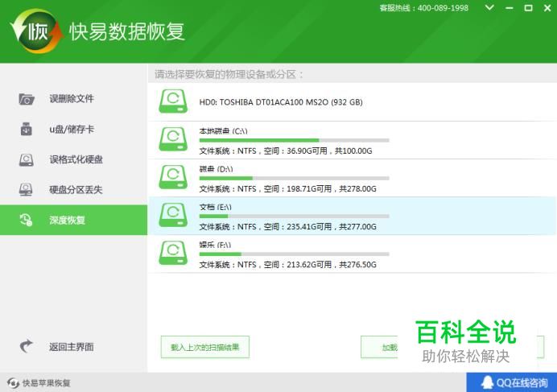
Task: Click the text 235.41G可用，共277.00G
Action: click(332, 226)
